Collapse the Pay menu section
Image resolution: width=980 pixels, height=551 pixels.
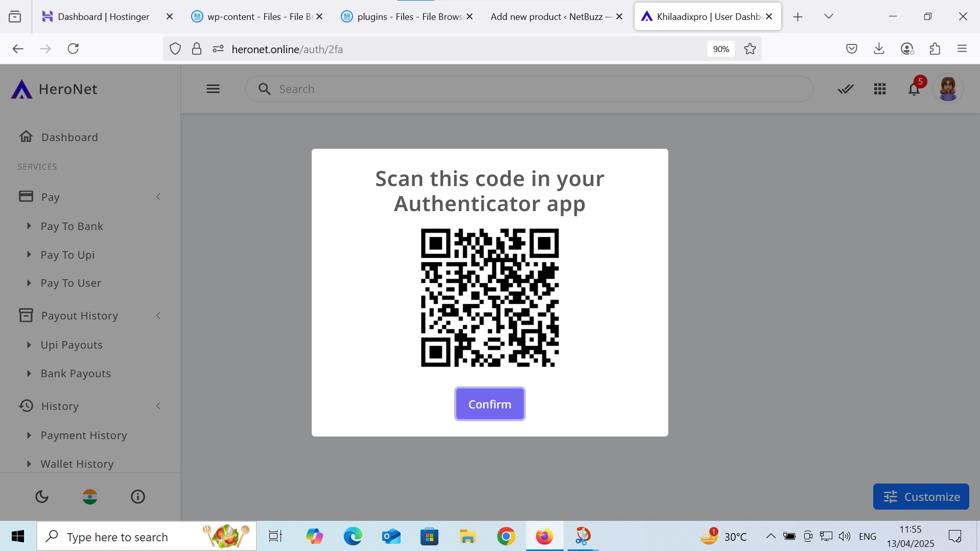158,197
